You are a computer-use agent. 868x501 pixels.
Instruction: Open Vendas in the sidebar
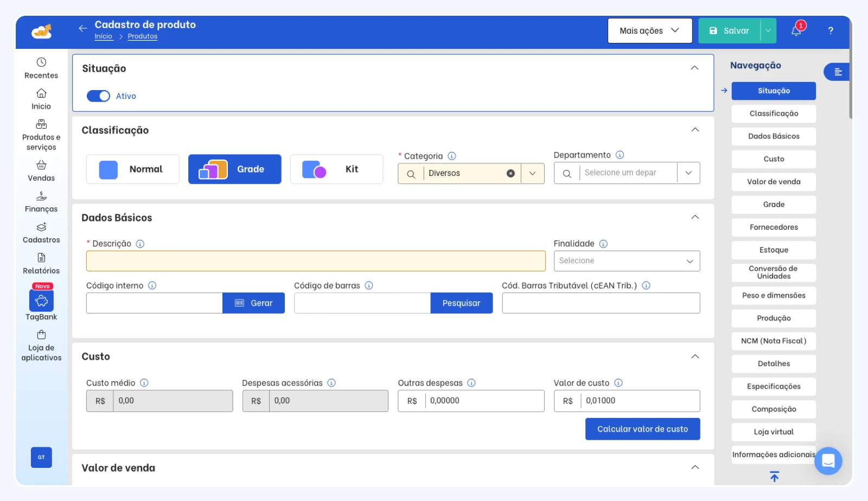(x=41, y=171)
